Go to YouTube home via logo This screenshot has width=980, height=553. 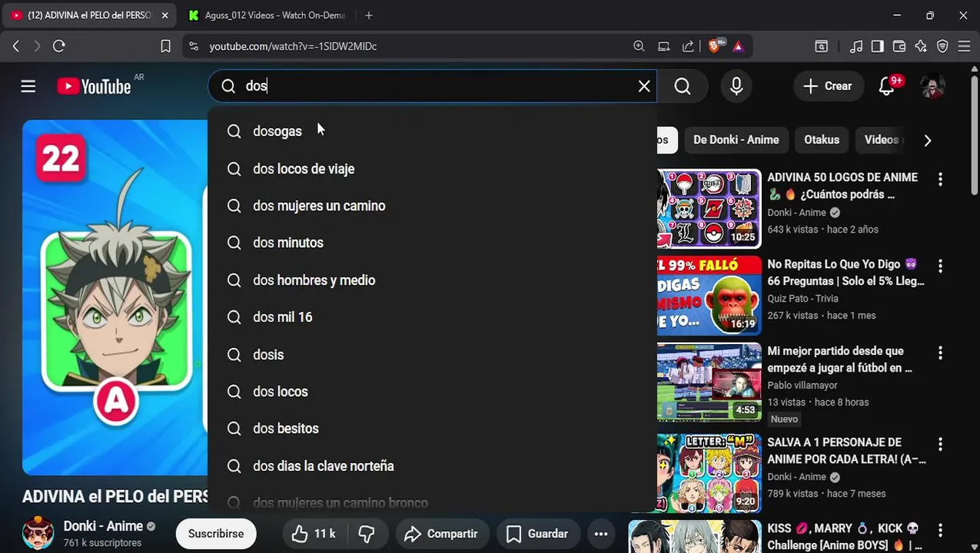pos(94,86)
